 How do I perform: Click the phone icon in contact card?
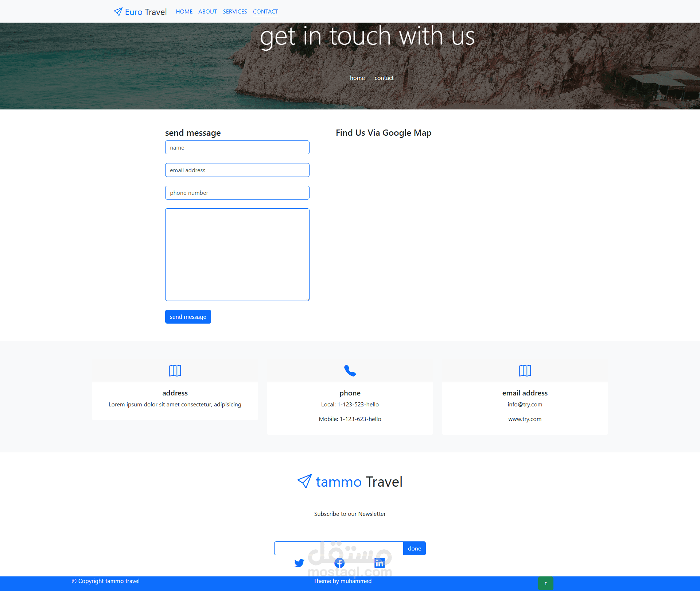pyautogui.click(x=350, y=370)
